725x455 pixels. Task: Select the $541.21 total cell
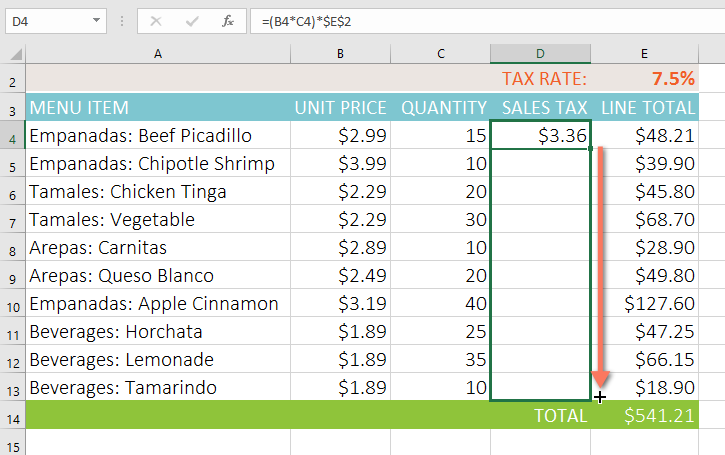pos(645,415)
